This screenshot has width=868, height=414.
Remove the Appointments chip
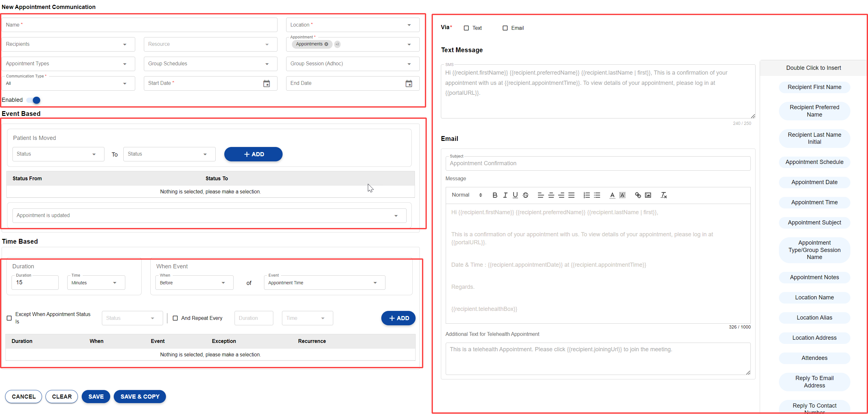326,44
